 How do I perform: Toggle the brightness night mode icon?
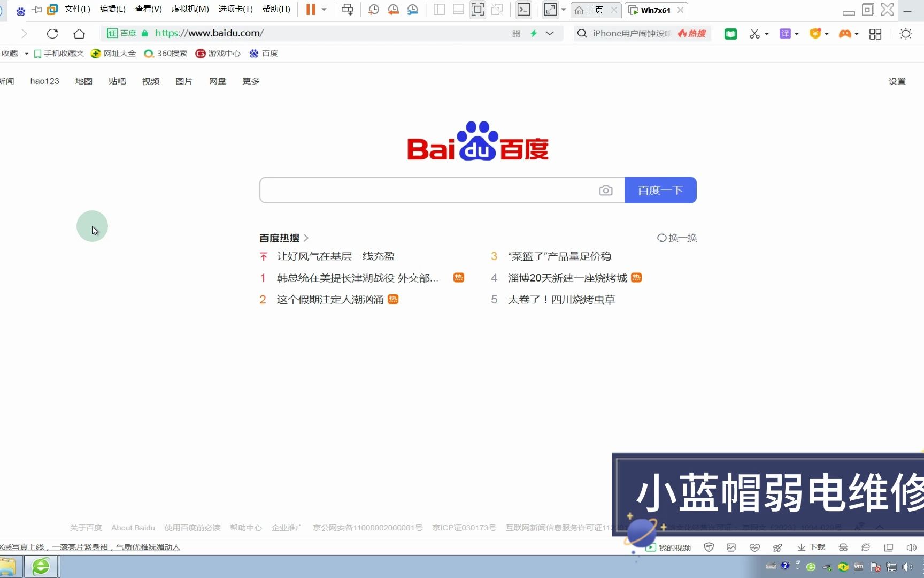click(905, 34)
